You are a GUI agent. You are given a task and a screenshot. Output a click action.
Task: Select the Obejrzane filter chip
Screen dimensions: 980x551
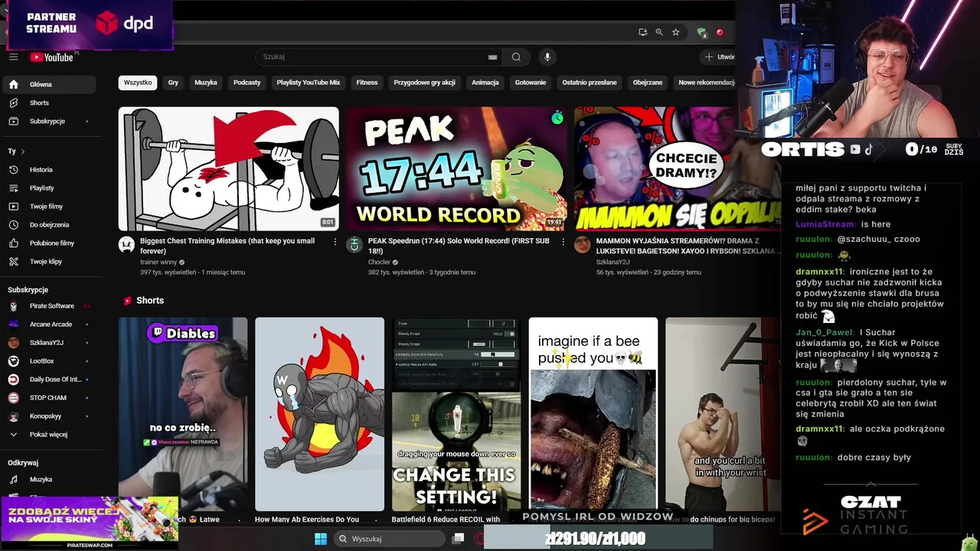point(648,83)
